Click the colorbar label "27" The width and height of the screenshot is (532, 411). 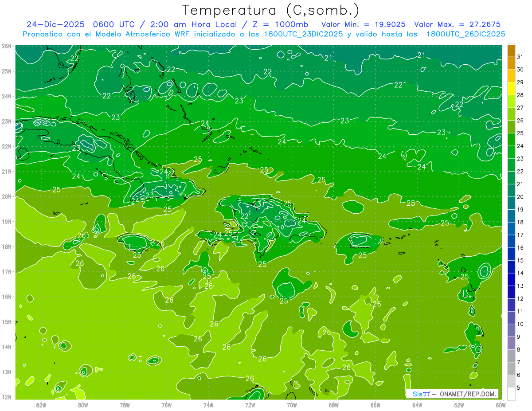click(520, 108)
